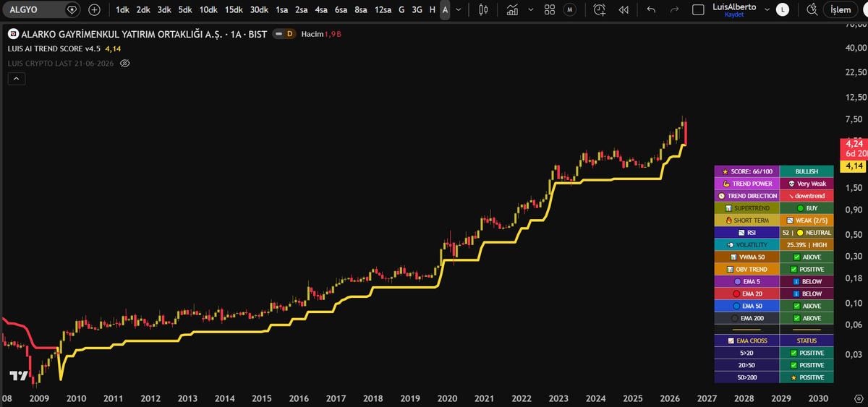Select the 6sa interval
The image size is (868, 407).
point(341,9)
